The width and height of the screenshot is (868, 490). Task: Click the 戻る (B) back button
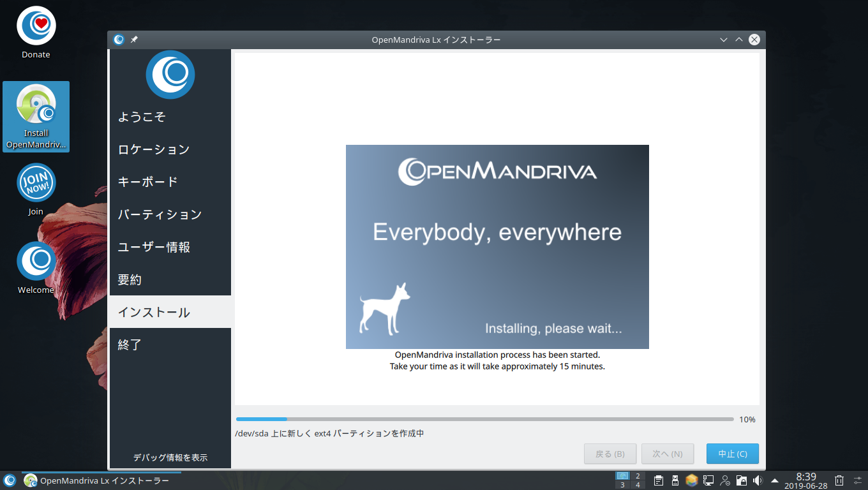(610, 454)
